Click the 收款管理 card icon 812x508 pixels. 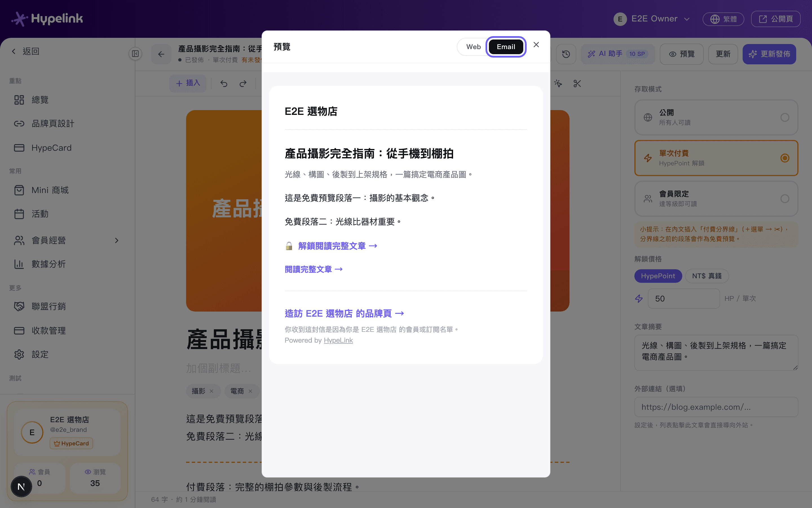pos(19,330)
